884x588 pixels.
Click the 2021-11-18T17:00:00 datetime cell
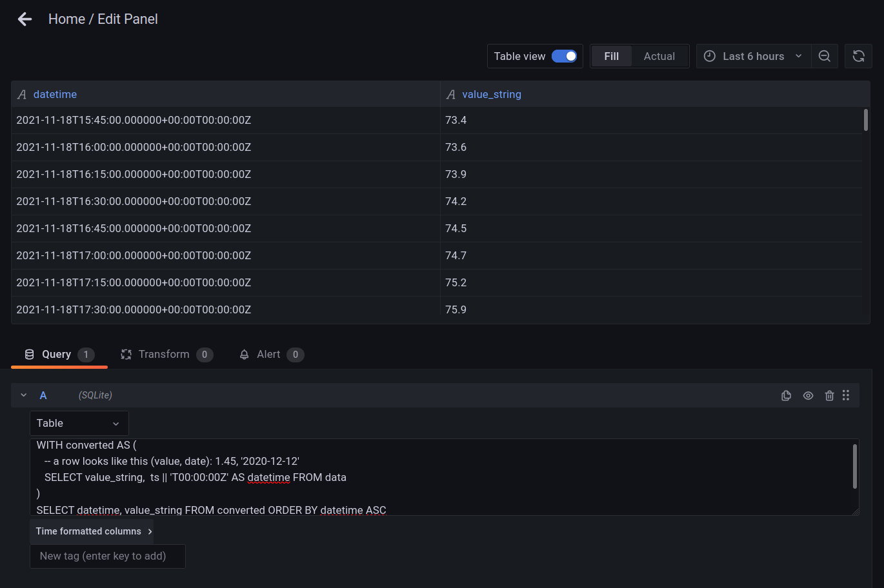[x=226, y=255]
